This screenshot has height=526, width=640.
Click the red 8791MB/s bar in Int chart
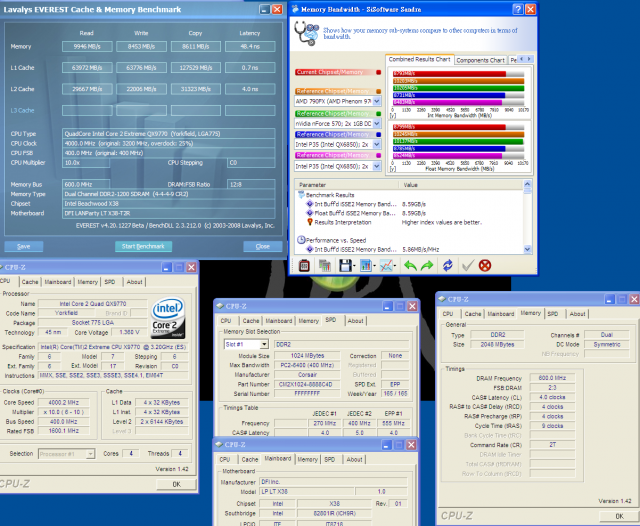click(449, 74)
